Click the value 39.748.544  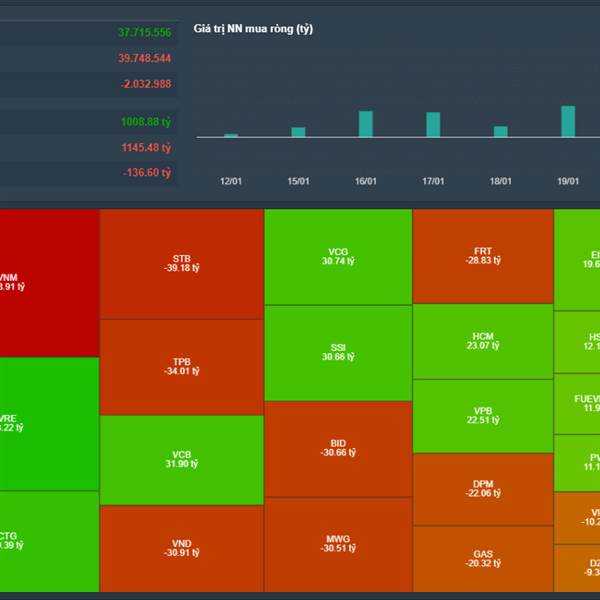coord(144,58)
